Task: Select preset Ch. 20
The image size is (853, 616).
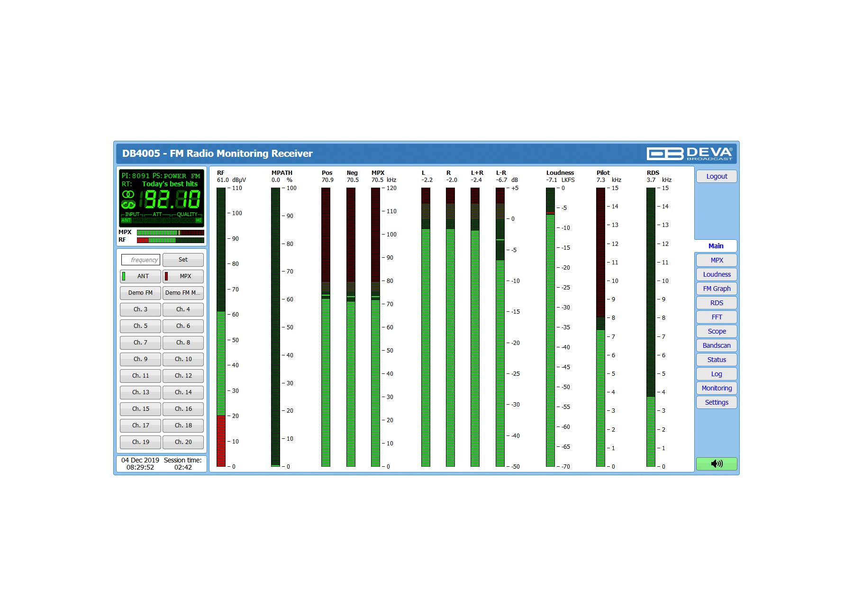Action: [183, 442]
